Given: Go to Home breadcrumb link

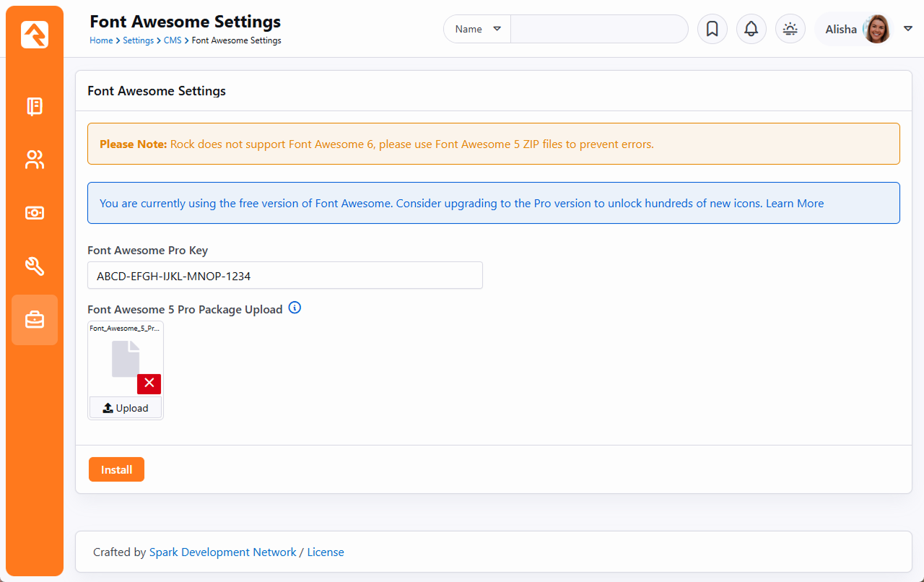Looking at the screenshot, I should pos(101,40).
